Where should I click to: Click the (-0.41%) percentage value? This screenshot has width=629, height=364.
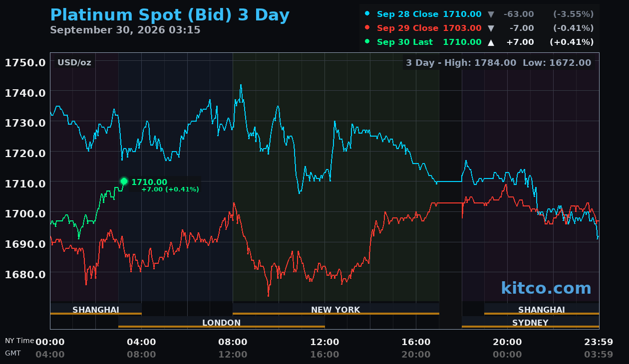click(x=574, y=28)
